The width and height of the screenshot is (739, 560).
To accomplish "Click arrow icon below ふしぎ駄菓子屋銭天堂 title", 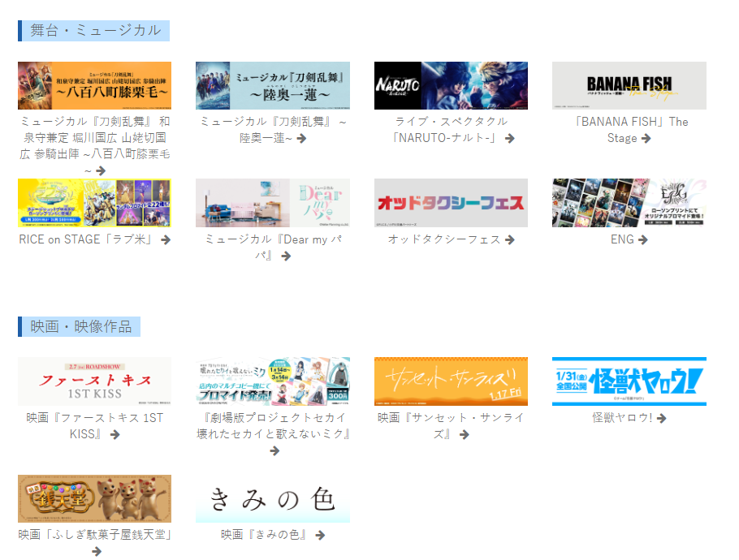I will pyautogui.click(x=97, y=552).
